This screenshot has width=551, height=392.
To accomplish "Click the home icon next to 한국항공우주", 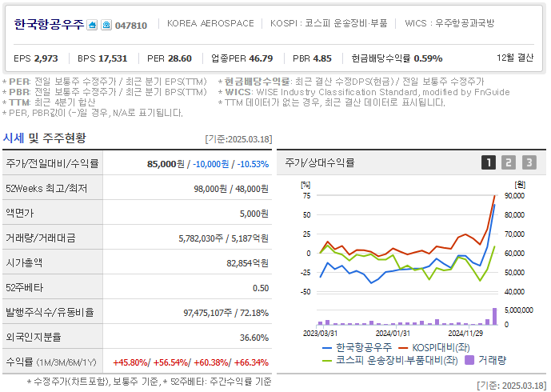I will [92, 25].
